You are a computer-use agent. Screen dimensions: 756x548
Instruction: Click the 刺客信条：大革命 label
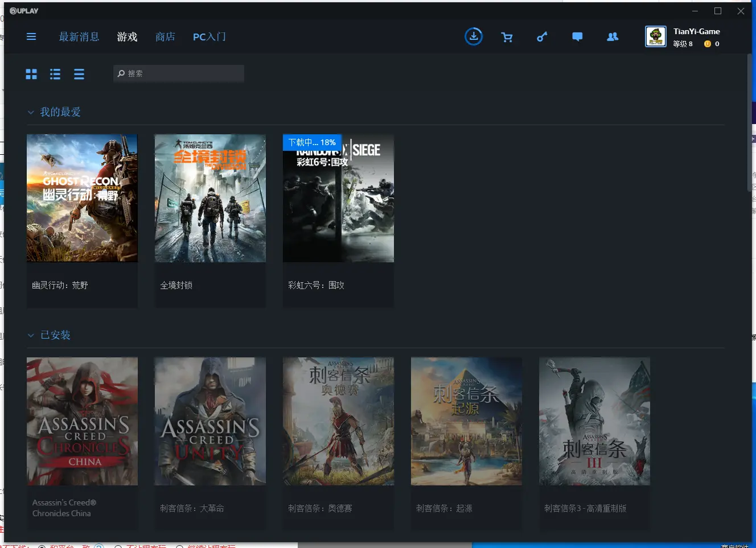192,508
